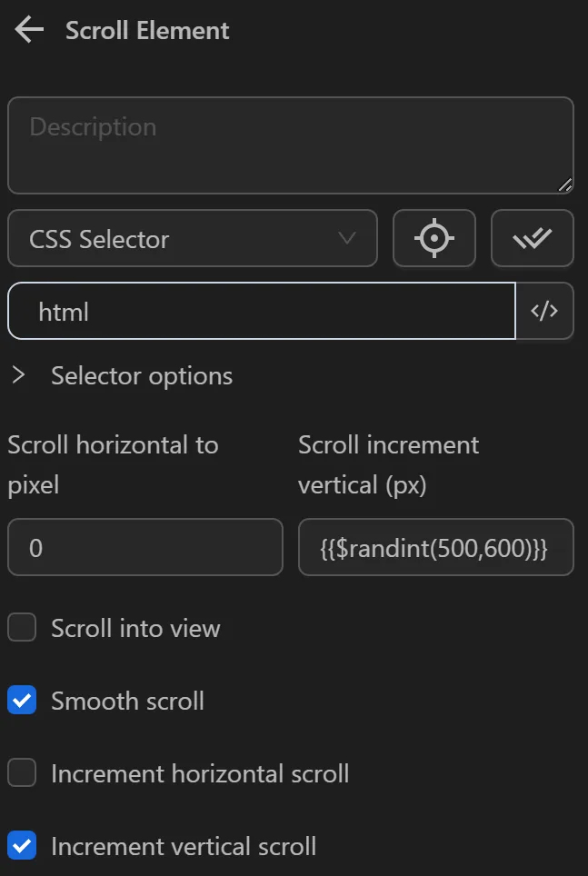This screenshot has height=876, width=588.
Task: Click the 'Scroll increment vertical (px)' label
Action: [388, 464]
